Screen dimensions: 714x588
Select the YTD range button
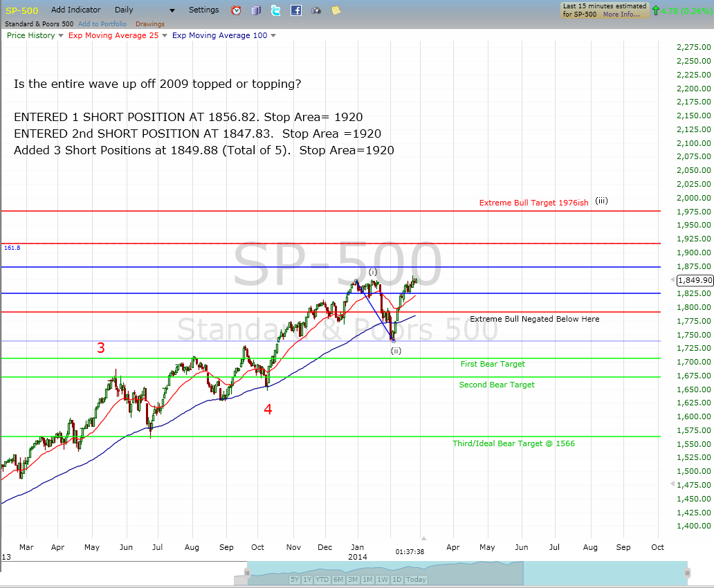(322, 579)
